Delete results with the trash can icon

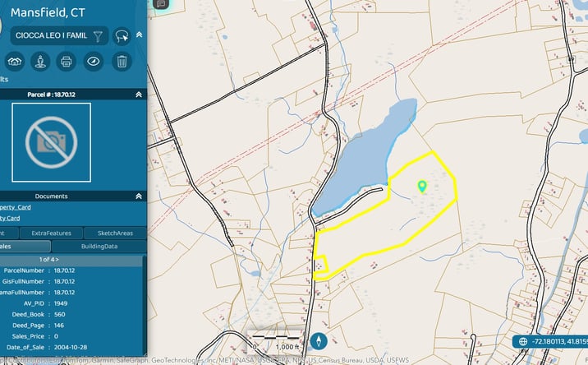[x=122, y=61]
